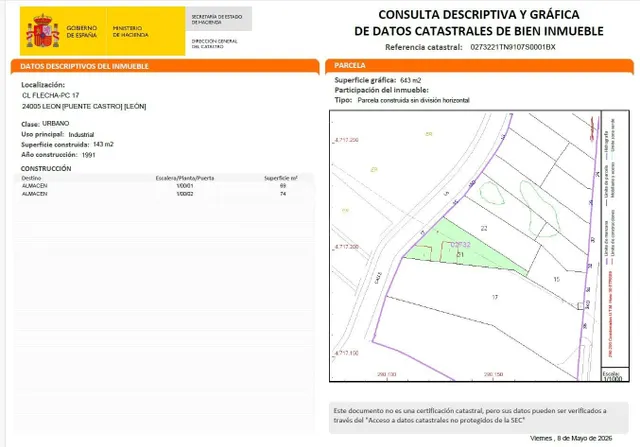Click the 'CONSTRUCCIÓN' section heading
This screenshot has height=447, width=640.
pos(46,168)
